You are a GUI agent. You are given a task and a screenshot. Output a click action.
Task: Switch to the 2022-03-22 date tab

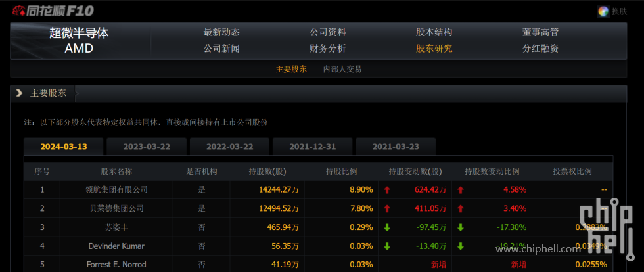click(229, 147)
